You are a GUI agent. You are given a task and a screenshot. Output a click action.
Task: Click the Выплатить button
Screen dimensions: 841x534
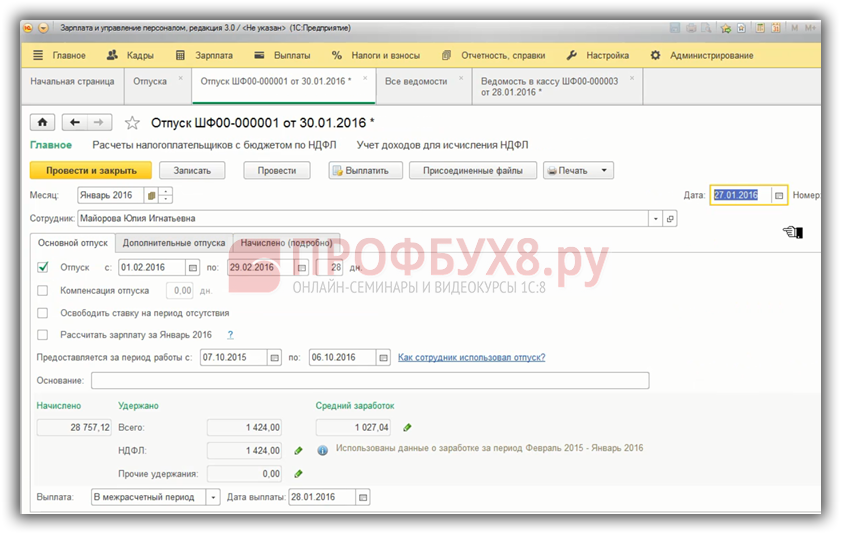[x=366, y=171]
